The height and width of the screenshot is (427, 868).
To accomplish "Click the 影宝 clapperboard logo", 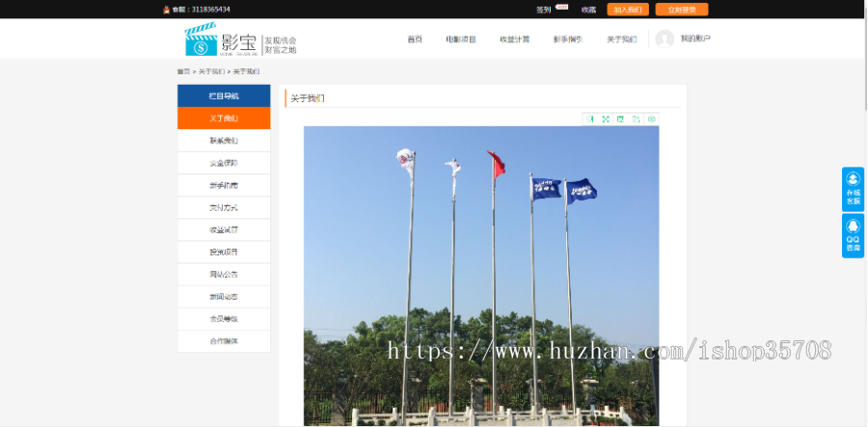I will (201, 40).
